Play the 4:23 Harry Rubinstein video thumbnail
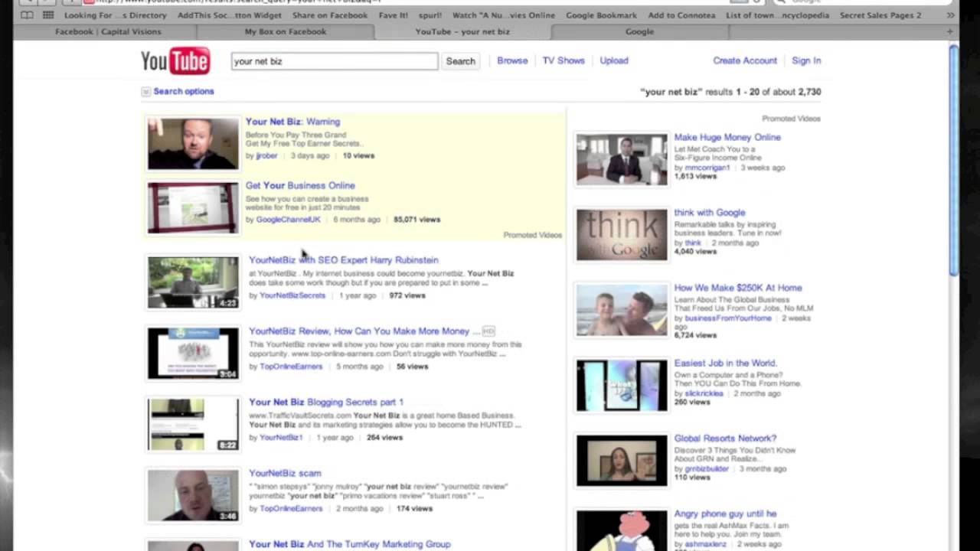Image resolution: width=980 pixels, height=551 pixels. (193, 282)
